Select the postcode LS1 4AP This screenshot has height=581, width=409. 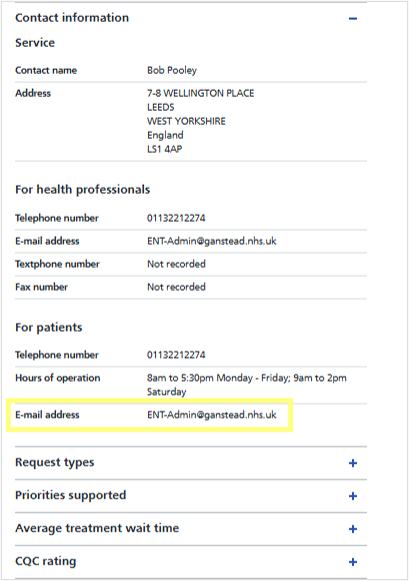[164, 149]
